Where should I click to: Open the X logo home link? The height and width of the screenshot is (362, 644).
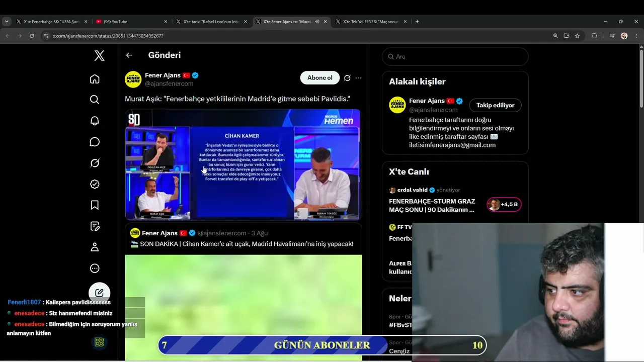[100, 55]
